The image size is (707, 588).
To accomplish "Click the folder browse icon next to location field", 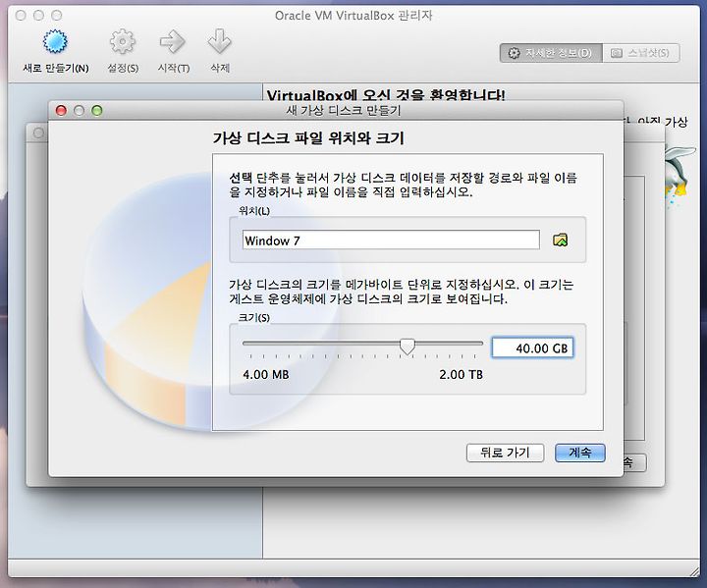I will (x=560, y=240).
